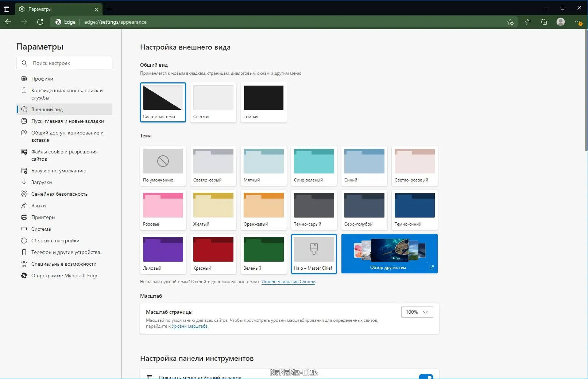
Task: Pick the Желтый theme swatch
Action: pyautogui.click(x=213, y=210)
